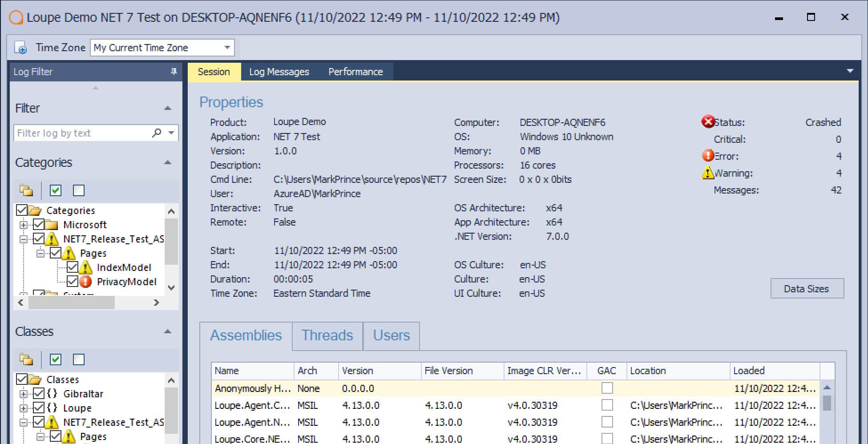Collapse NET7_Release_Test category node
Image resolution: width=868 pixels, height=444 pixels.
24,239
